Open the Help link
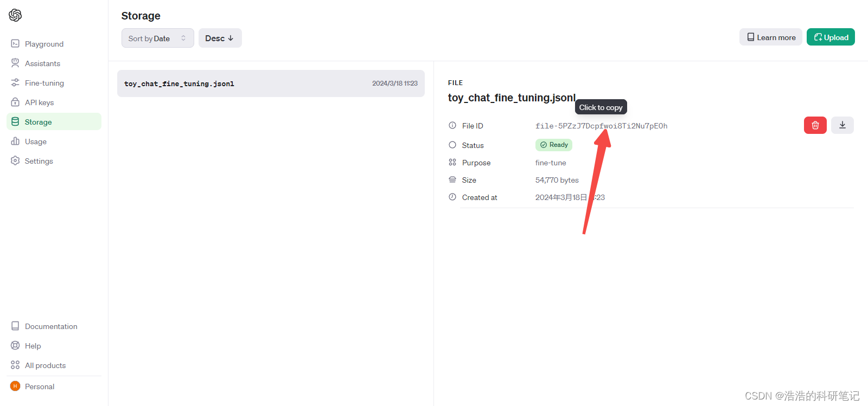The height and width of the screenshot is (406, 868). click(54, 345)
